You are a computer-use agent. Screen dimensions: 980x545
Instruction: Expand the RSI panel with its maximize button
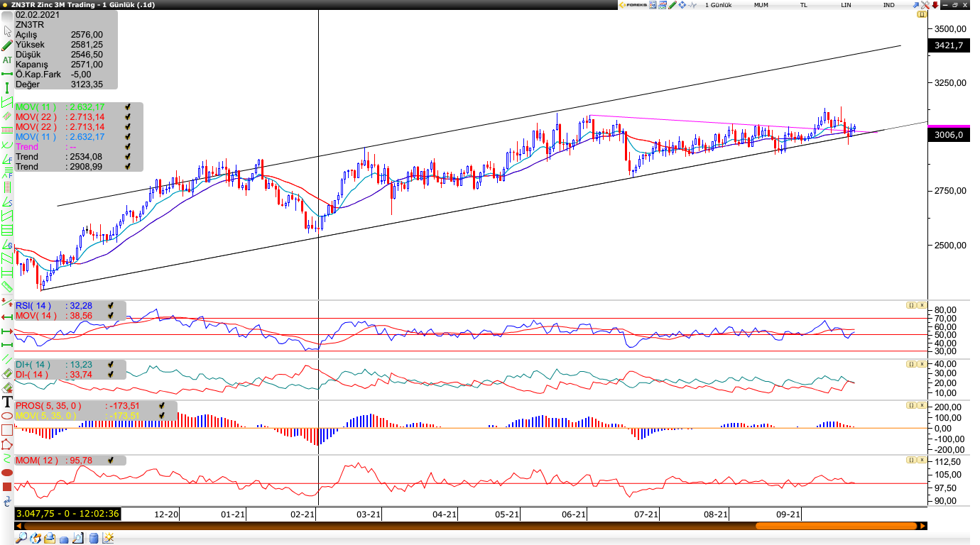point(910,305)
